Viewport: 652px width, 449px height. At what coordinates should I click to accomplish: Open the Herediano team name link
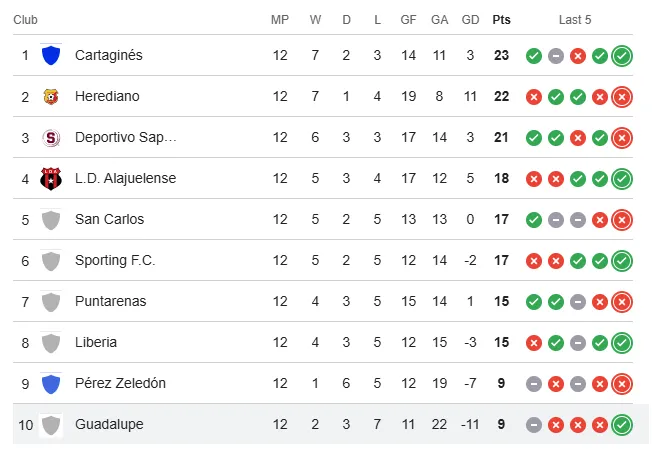click(x=107, y=97)
